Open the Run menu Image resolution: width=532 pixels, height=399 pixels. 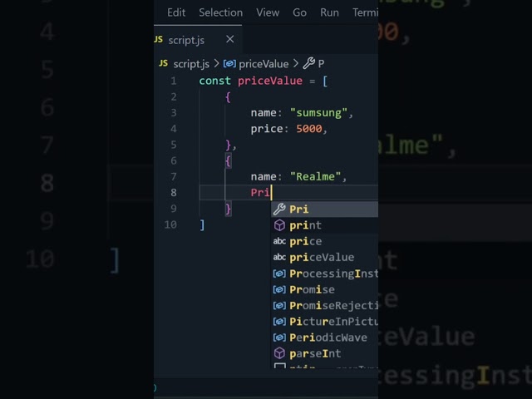329,12
